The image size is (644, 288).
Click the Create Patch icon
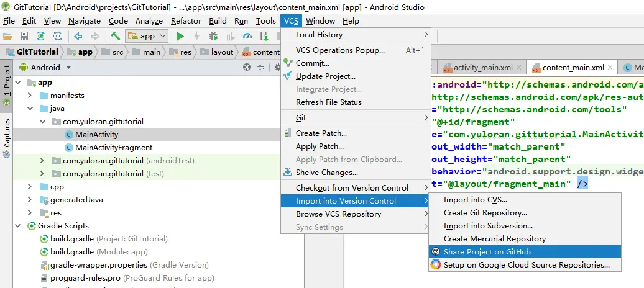click(287, 133)
